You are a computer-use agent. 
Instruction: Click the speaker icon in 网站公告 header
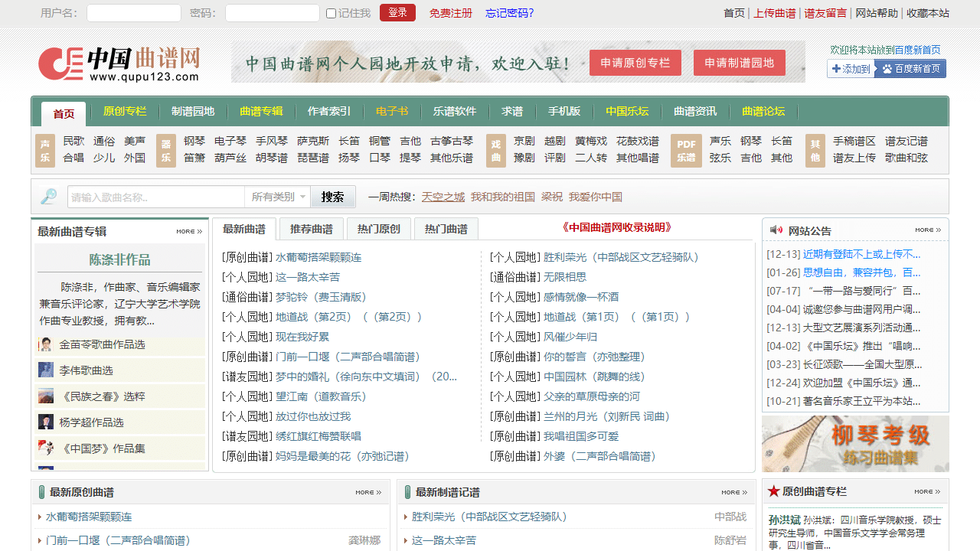coord(776,230)
